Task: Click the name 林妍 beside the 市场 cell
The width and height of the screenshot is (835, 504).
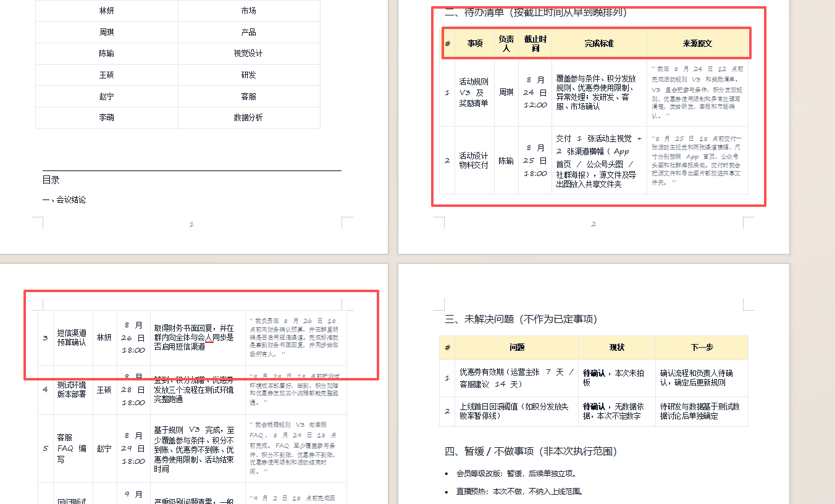Action: 107,11
